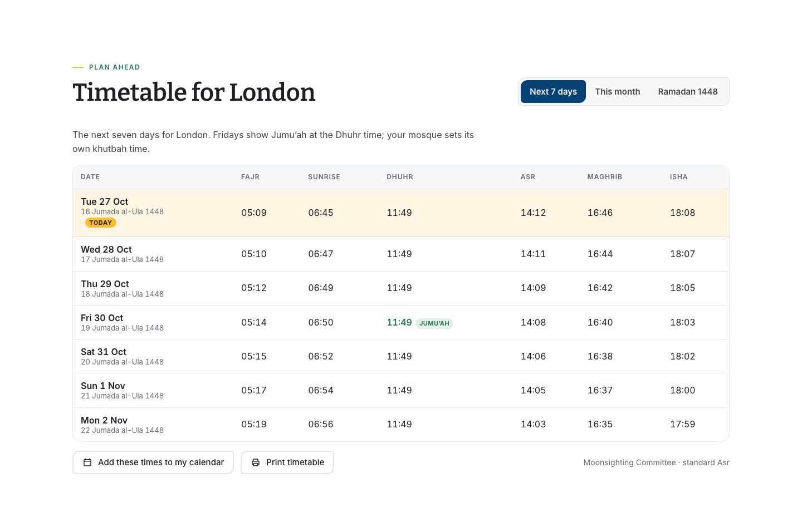Click Wednesday's Asr time 14:11
802x532 pixels.
533,254
